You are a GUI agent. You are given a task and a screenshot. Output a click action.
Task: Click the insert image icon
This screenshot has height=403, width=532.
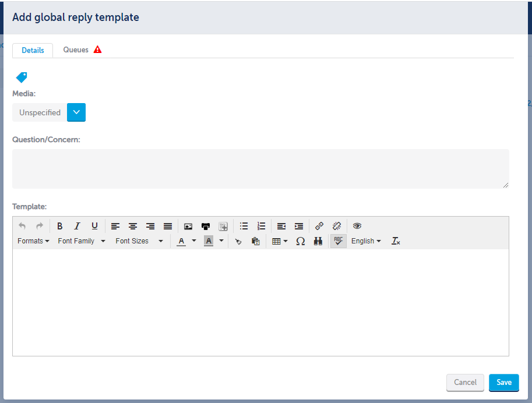[x=188, y=226]
